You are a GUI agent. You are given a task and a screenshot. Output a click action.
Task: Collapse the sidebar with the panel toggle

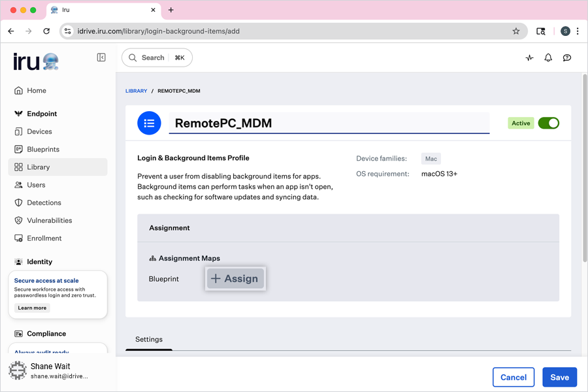pyautogui.click(x=101, y=57)
